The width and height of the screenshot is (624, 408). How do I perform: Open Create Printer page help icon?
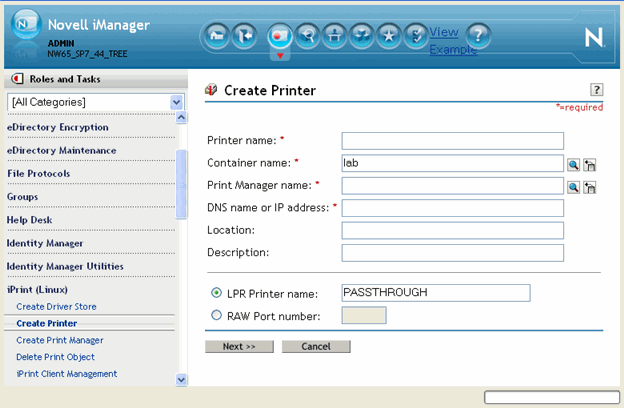[596, 90]
